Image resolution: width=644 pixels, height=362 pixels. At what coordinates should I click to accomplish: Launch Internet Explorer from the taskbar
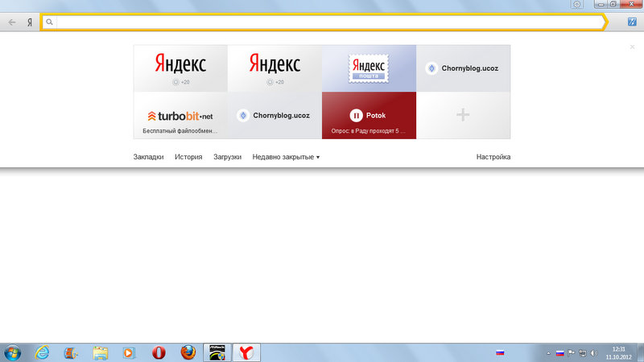(x=42, y=352)
